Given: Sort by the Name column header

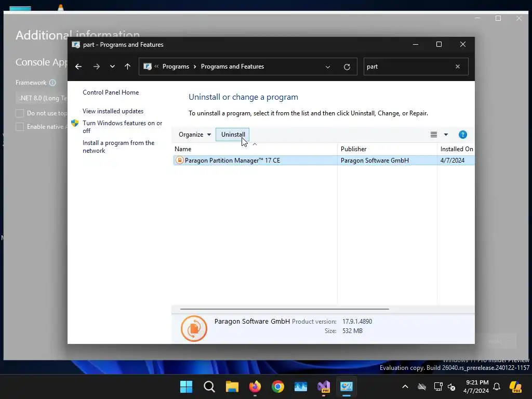Looking at the screenshot, I should click(x=255, y=149).
